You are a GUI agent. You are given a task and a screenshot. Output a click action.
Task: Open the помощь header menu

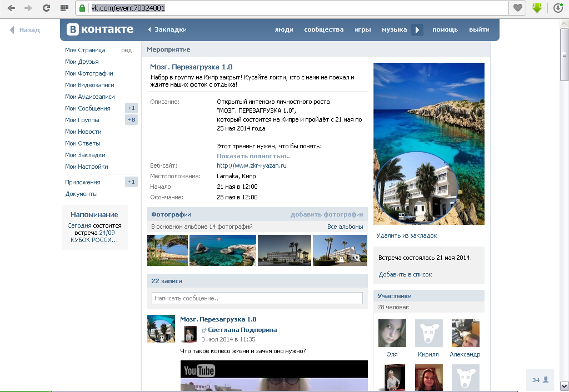coord(445,30)
